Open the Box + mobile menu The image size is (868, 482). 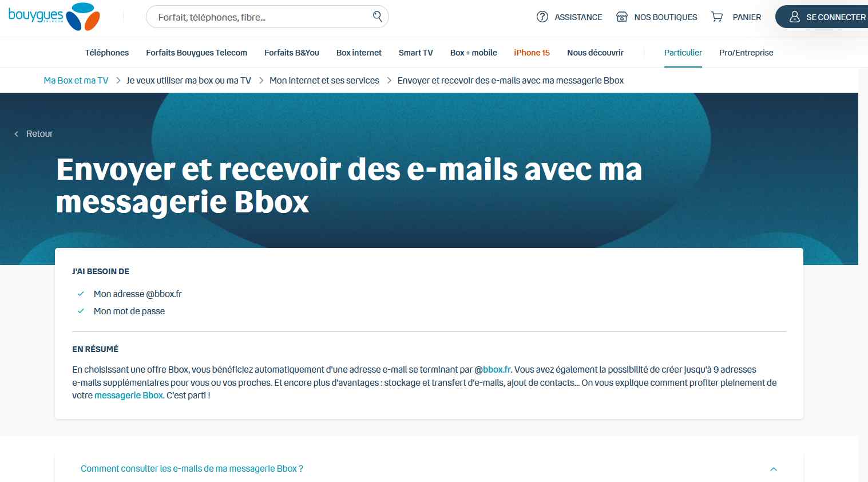[x=473, y=53]
